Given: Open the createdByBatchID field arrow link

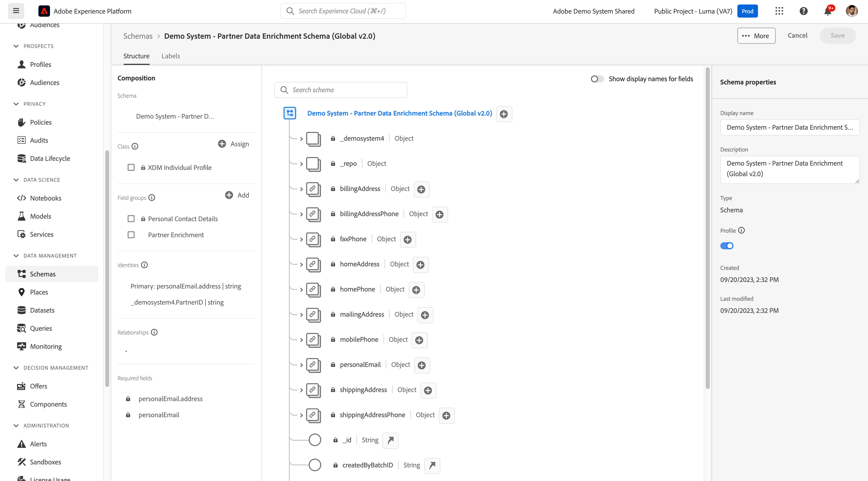Looking at the screenshot, I should coord(432,465).
